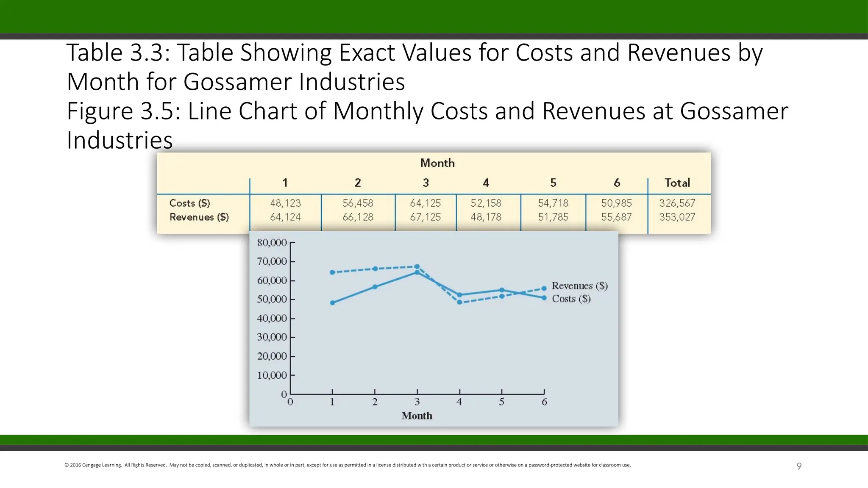The height and width of the screenshot is (488, 868).
Task: Click the 70,000 label on the chart y-axis
Action: pyautogui.click(x=272, y=261)
